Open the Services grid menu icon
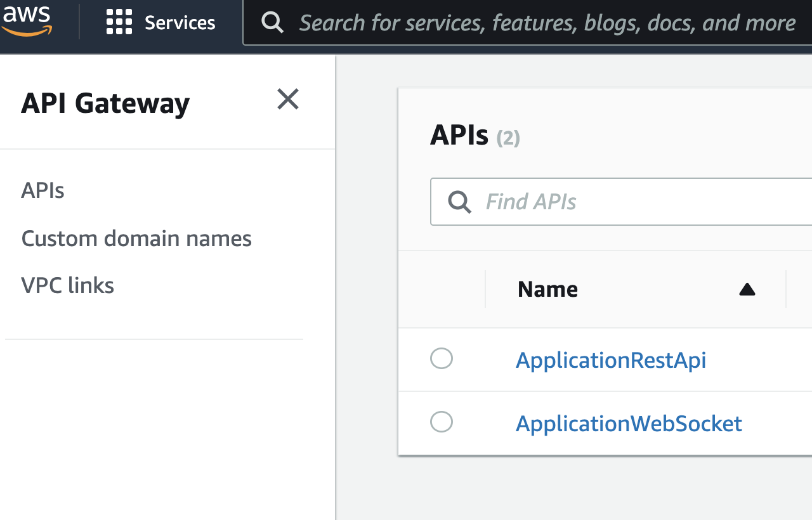The width and height of the screenshot is (812, 520). click(119, 22)
